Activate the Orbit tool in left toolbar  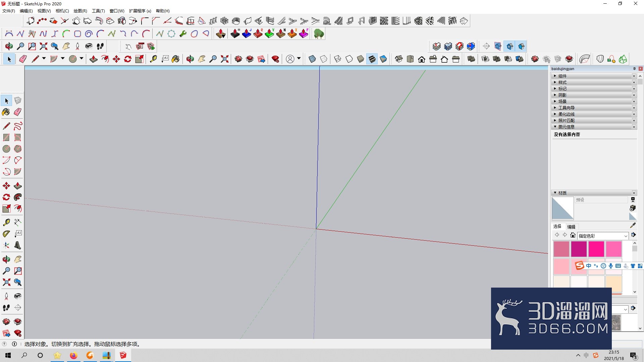pyautogui.click(x=6, y=259)
